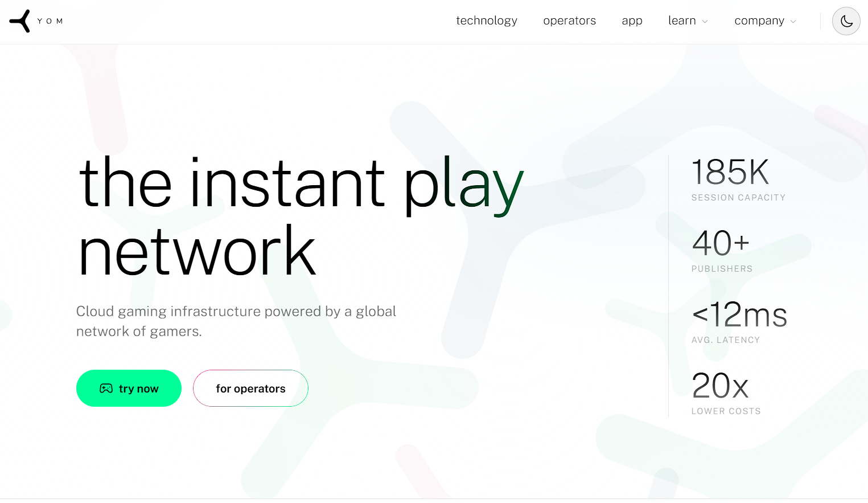The width and height of the screenshot is (868, 503).
Task: Expand the chevron beside learn
Action: point(705,22)
